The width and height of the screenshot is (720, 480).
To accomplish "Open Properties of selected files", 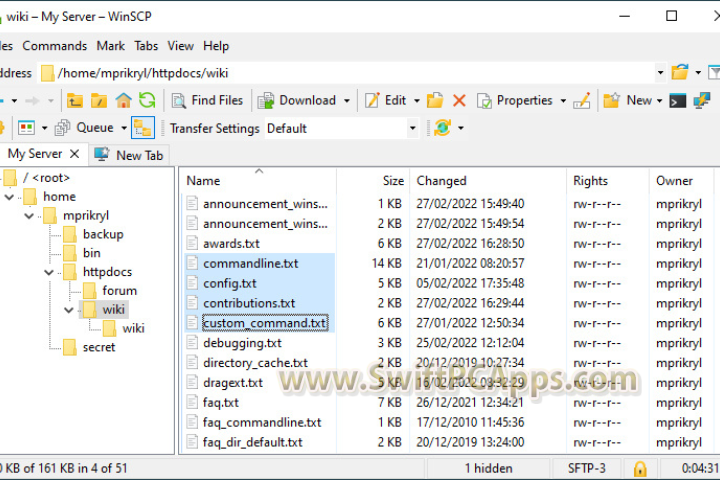I will coord(515,100).
